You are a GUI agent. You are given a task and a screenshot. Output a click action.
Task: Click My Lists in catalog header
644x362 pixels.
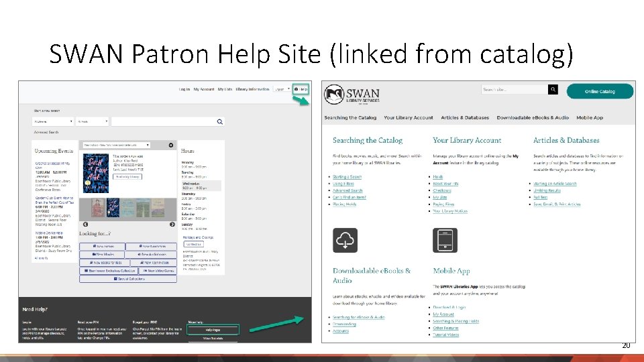pos(225,89)
